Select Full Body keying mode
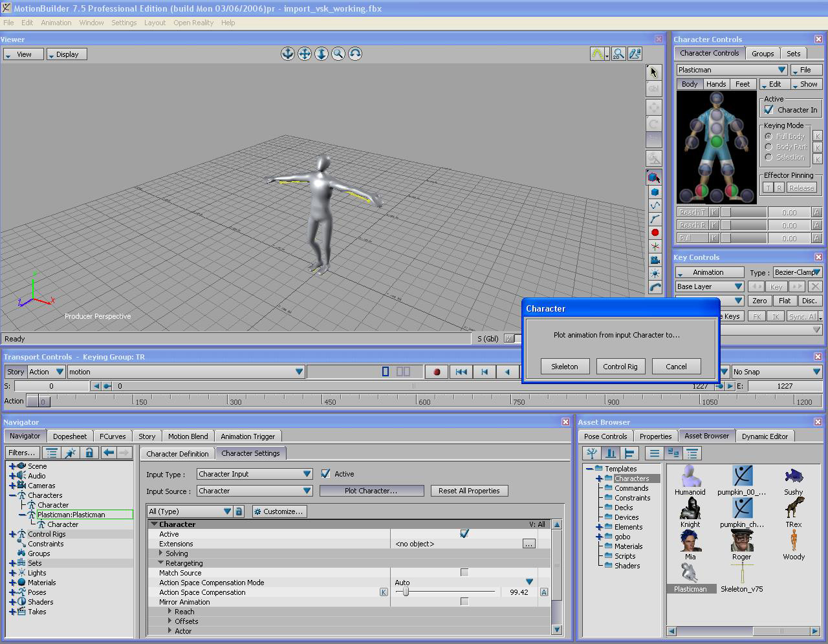The width and height of the screenshot is (828, 644). (x=768, y=136)
